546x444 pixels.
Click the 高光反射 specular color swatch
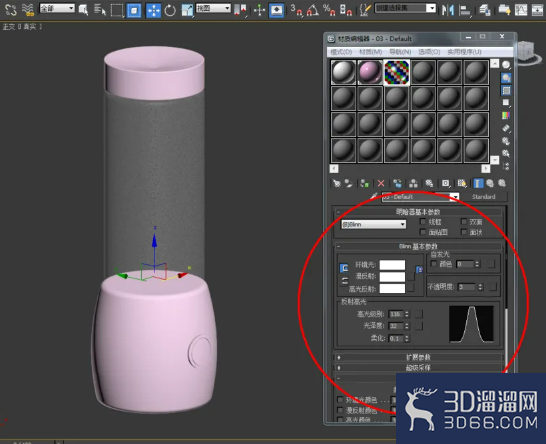pyautogui.click(x=392, y=288)
